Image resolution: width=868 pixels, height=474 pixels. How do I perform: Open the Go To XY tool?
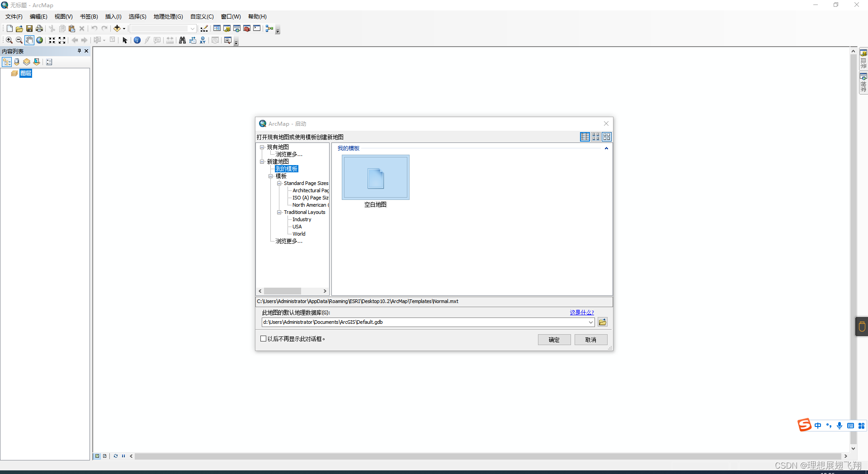coord(203,40)
